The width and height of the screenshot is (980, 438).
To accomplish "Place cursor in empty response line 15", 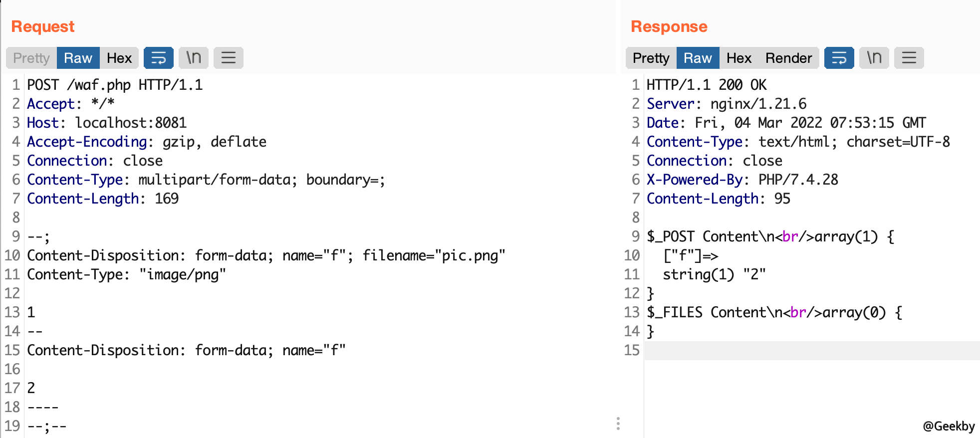I will pos(812,350).
